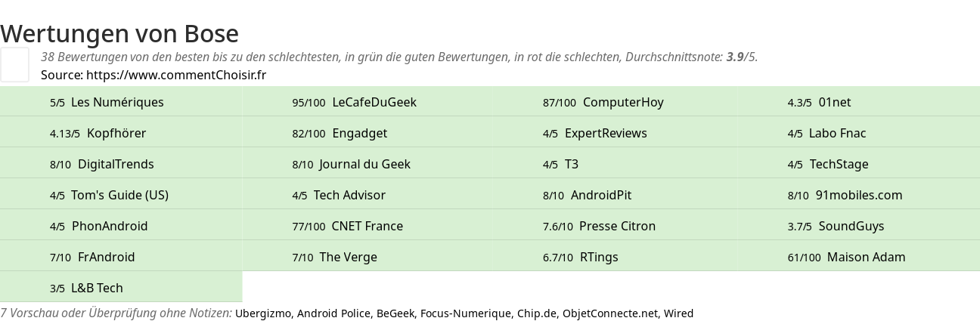Viewport: 980px width, 321px height.
Task: Click Tom's Guide (US) review
Action: coord(121,195)
